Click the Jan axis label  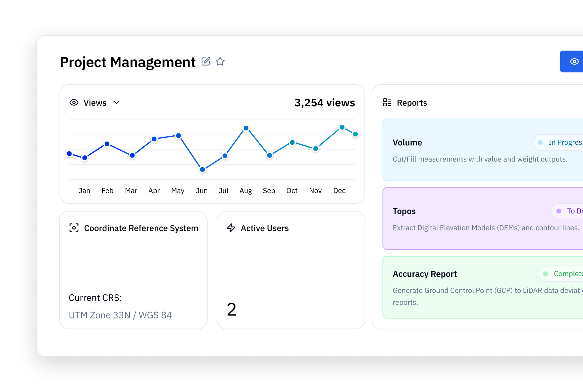click(x=84, y=191)
